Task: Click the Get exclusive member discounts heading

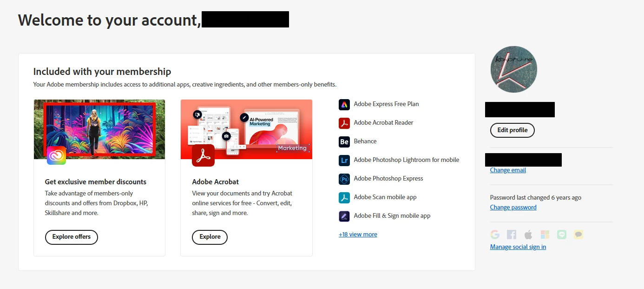Action: click(x=96, y=182)
